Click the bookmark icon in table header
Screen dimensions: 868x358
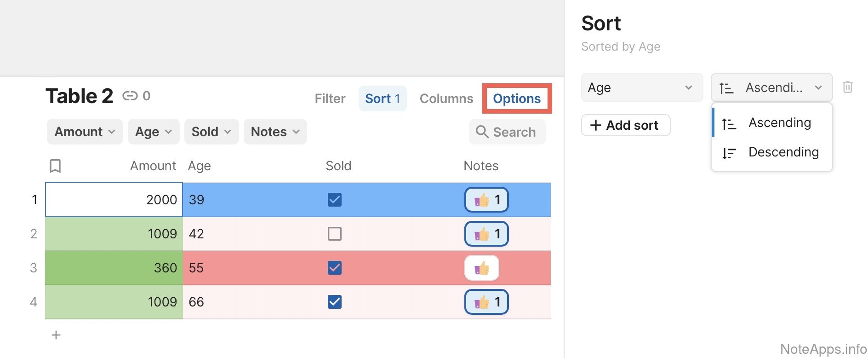click(55, 166)
